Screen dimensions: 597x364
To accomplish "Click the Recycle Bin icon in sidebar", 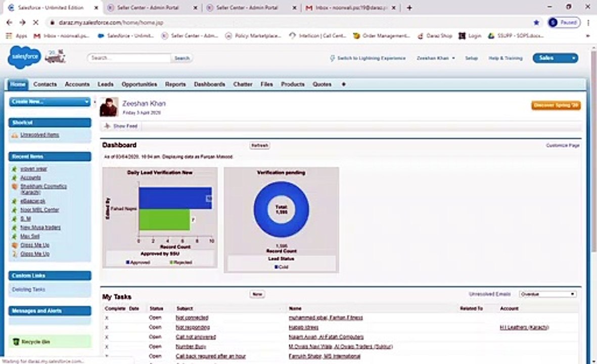I will [x=16, y=342].
